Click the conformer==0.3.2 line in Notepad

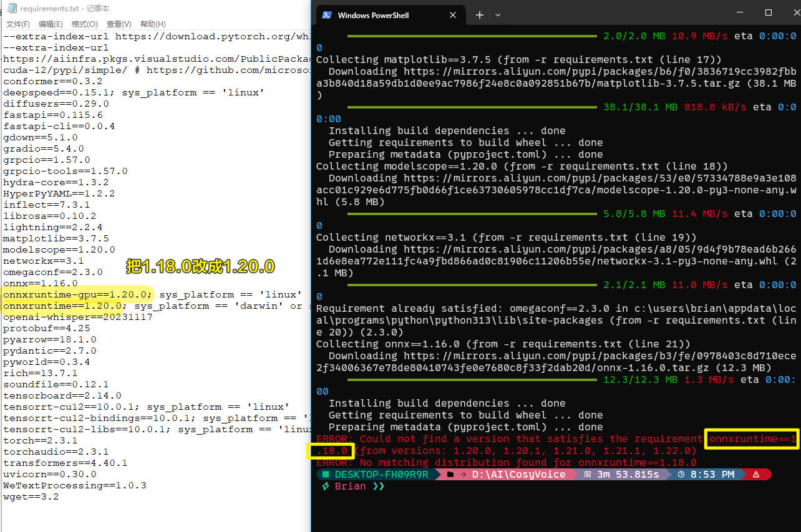[53, 81]
